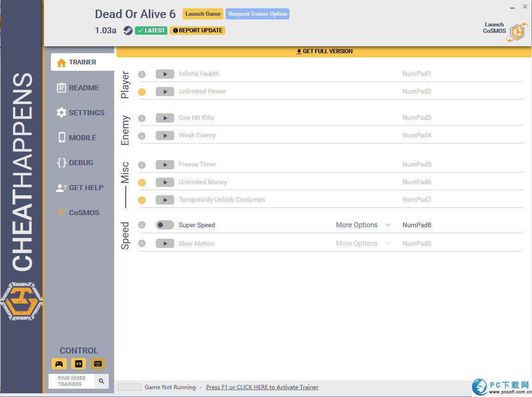532x397 pixels.
Task: Click the Activate Trainer link
Action: click(262, 387)
